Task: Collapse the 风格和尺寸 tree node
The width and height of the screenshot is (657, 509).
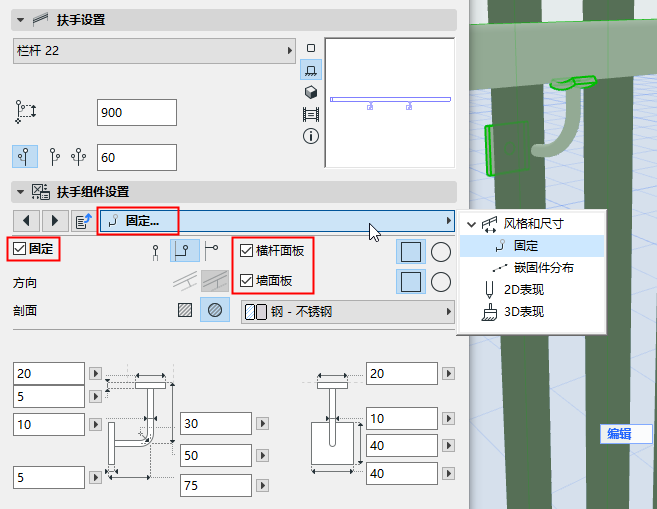Action: [x=471, y=225]
